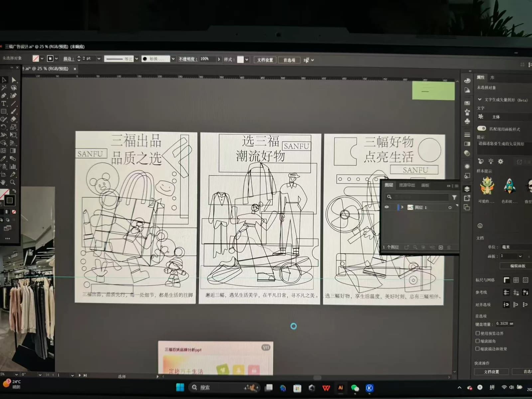The image size is (532, 399).
Task: Select the Direct Selection tool
Action: click(x=14, y=80)
